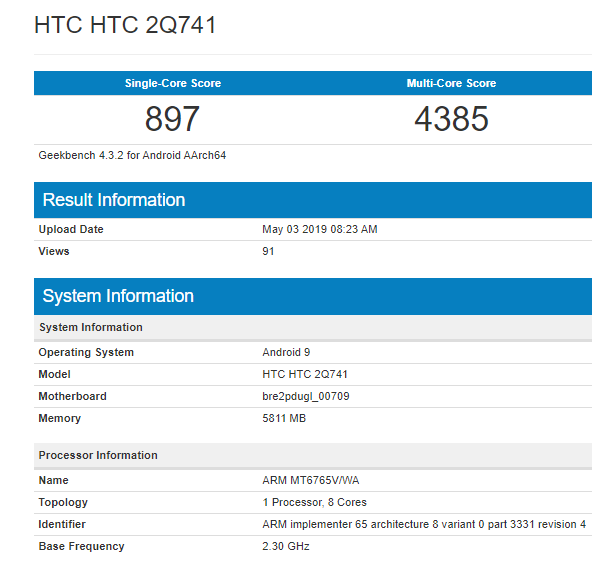The image size is (608, 562).
Task: Click the Motherboard label
Action: (73, 396)
